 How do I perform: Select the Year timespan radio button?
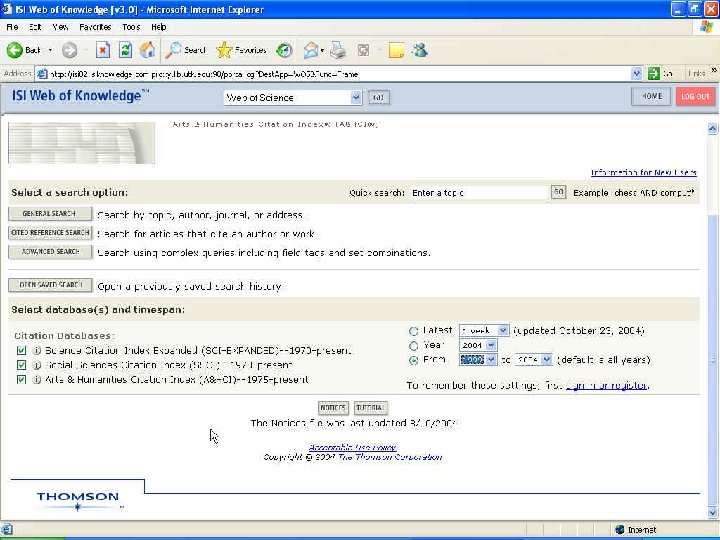coord(414,346)
